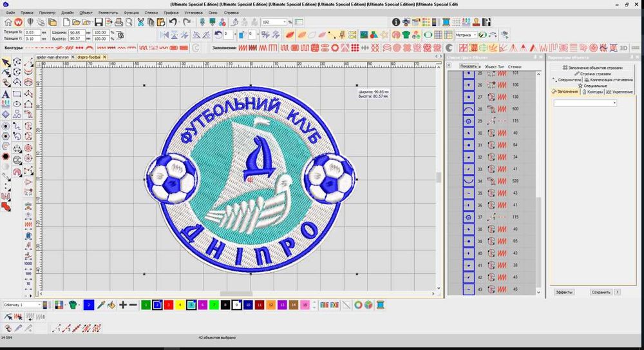Toggle visibility of object row 26

469,84
